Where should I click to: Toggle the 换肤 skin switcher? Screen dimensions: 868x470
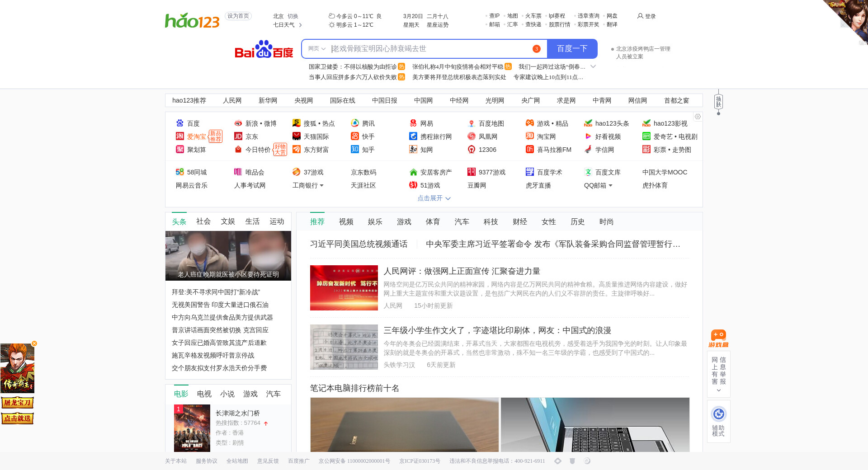(x=718, y=102)
